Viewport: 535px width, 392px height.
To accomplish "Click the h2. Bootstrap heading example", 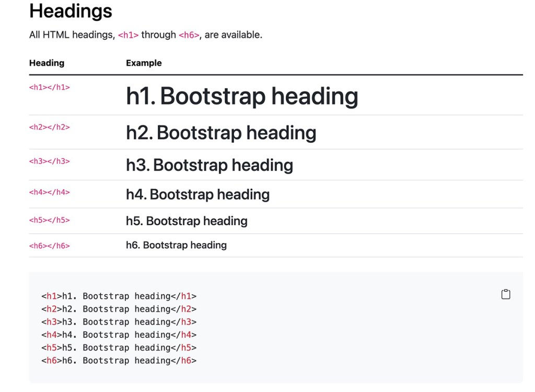I will [221, 133].
